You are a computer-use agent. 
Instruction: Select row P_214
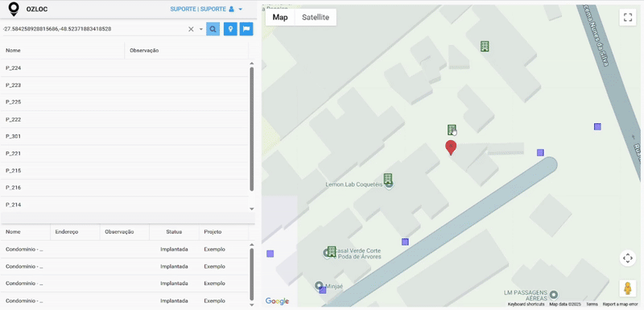[x=125, y=205]
